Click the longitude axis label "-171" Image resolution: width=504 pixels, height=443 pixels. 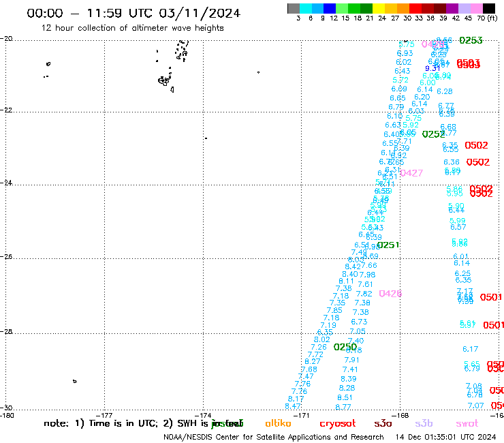click(302, 416)
